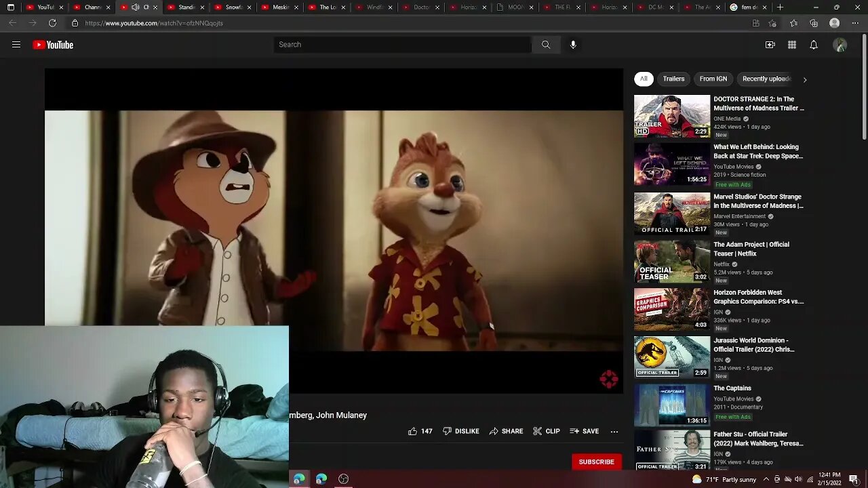
Task: Open DOCTOR STRANGE 2 trailer thumbnail
Action: pos(672,116)
